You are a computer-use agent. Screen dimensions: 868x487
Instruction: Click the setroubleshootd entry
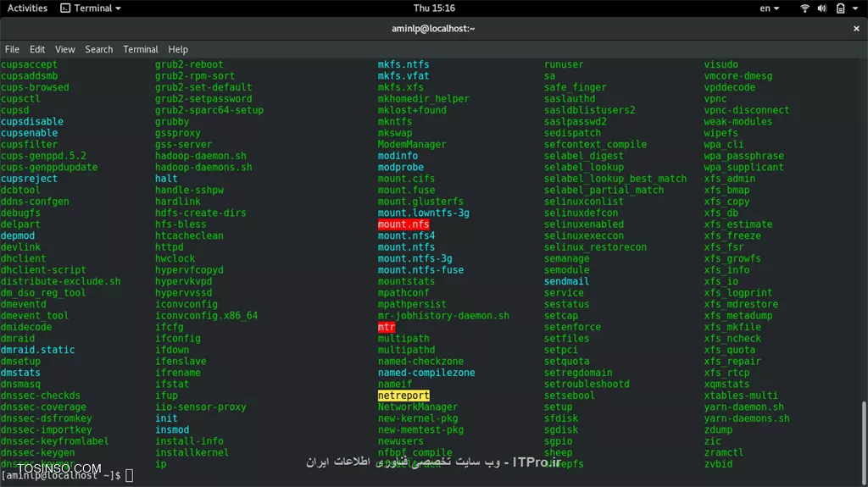(x=587, y=384)
